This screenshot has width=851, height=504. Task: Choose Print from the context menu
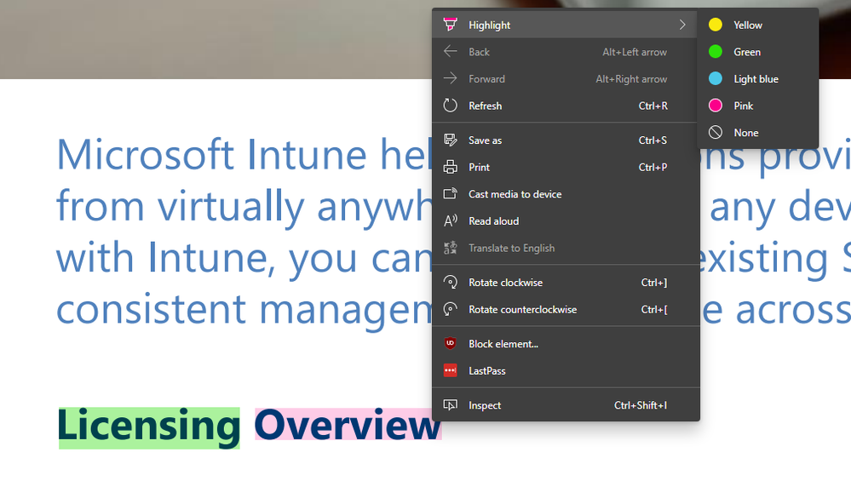565,167
